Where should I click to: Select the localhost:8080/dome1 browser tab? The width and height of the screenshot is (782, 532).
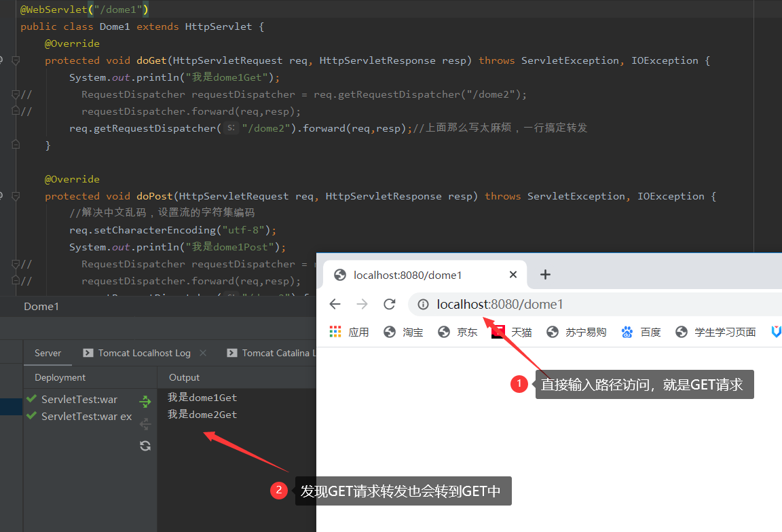point(425,275)
